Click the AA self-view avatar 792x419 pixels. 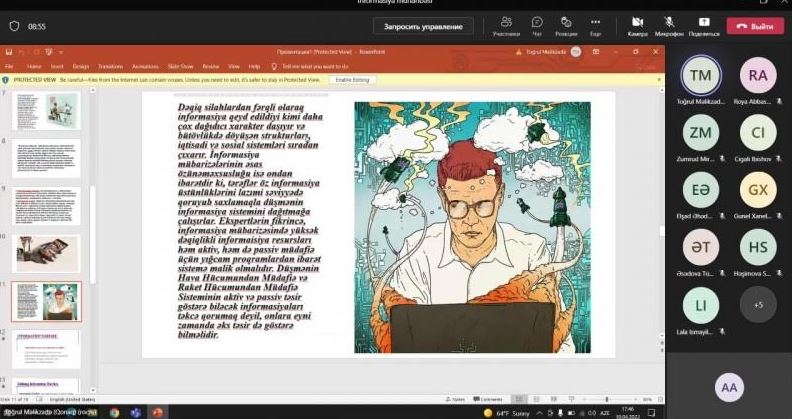(729, 388)
